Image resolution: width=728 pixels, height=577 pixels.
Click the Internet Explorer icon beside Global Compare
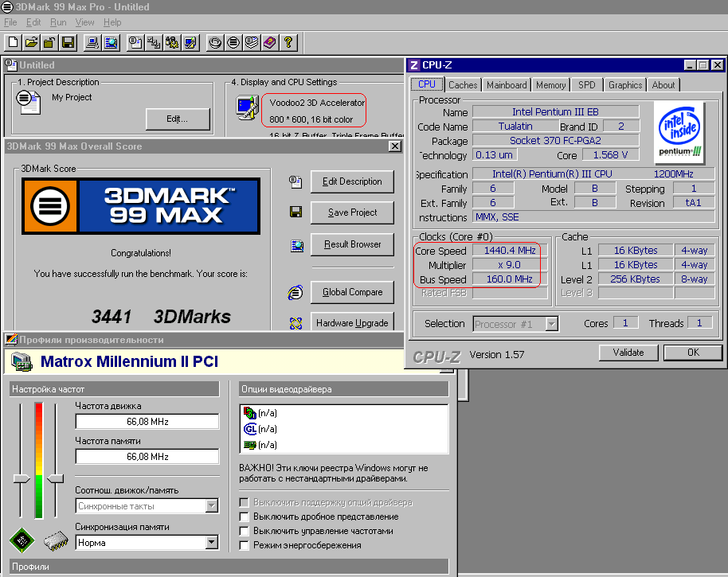point(296,292)
